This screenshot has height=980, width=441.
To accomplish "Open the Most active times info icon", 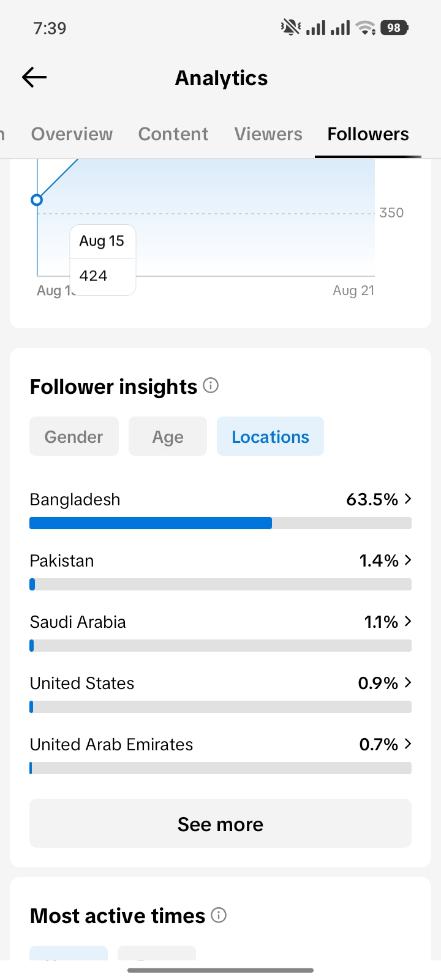I will (x=219, y=915).
